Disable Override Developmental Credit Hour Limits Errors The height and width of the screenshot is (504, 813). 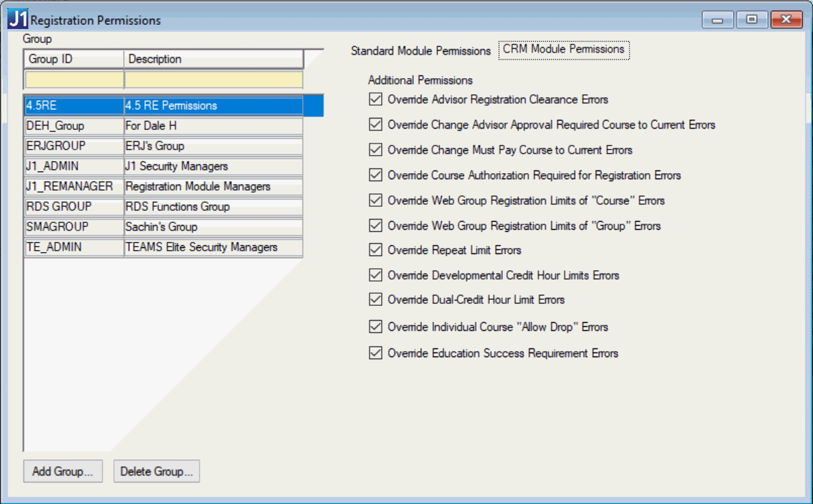[375, 275]
